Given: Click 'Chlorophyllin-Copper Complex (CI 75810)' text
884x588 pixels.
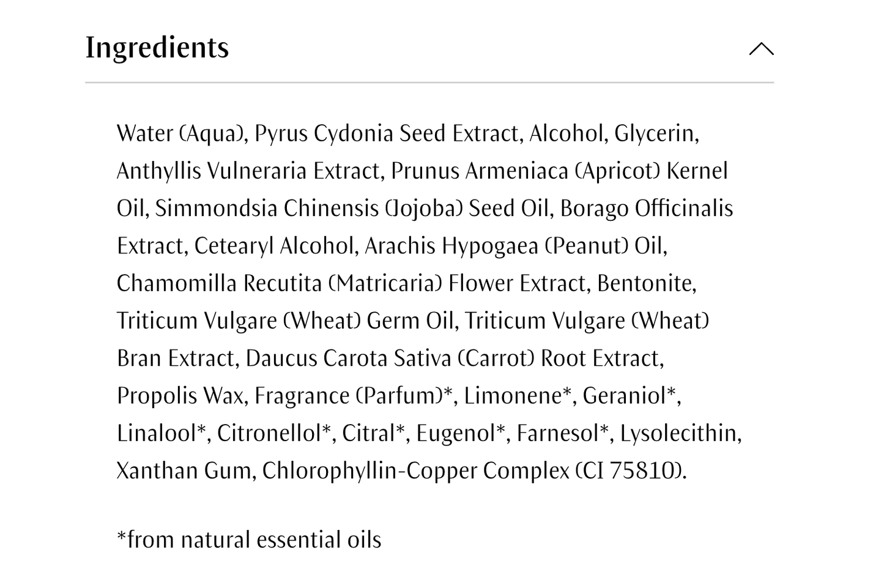Looking at the screenshot, I should (473, 471).
